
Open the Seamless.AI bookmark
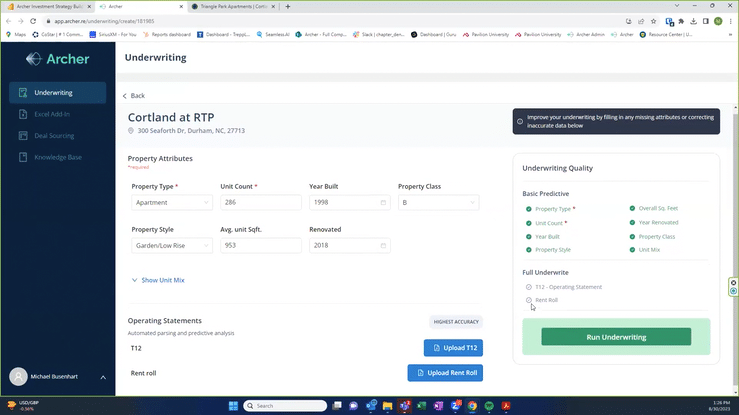pos(273,34)
